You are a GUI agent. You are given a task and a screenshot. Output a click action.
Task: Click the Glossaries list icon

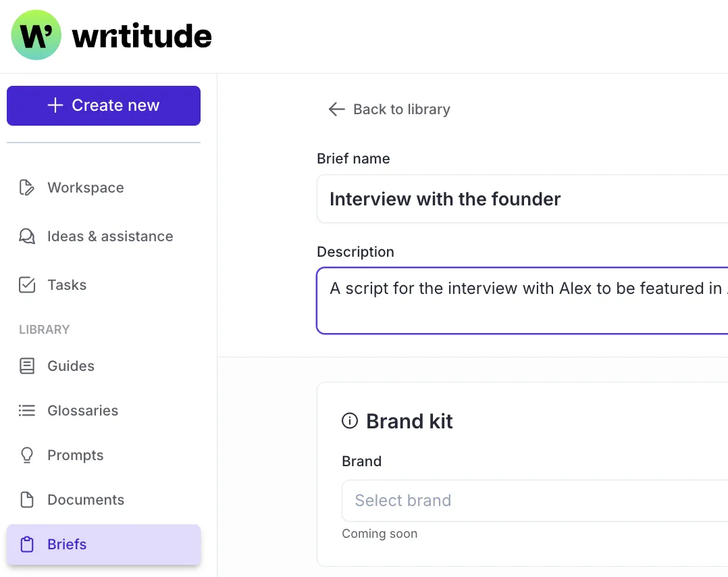click(26, 410)
